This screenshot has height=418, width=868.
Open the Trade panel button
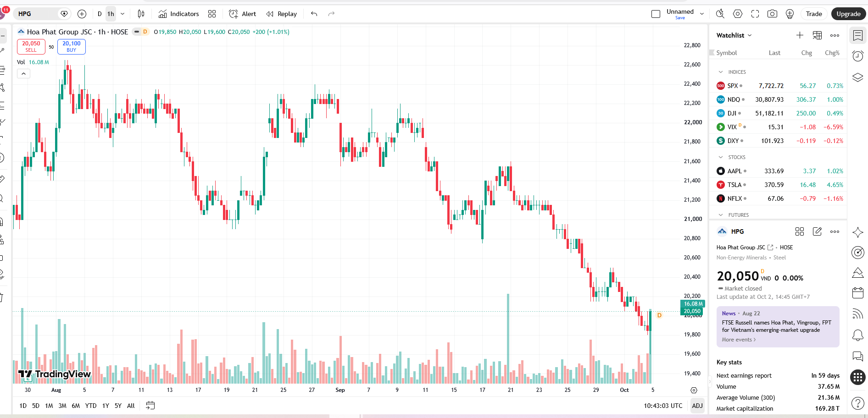pyautogui.click(x=814, y=14)
